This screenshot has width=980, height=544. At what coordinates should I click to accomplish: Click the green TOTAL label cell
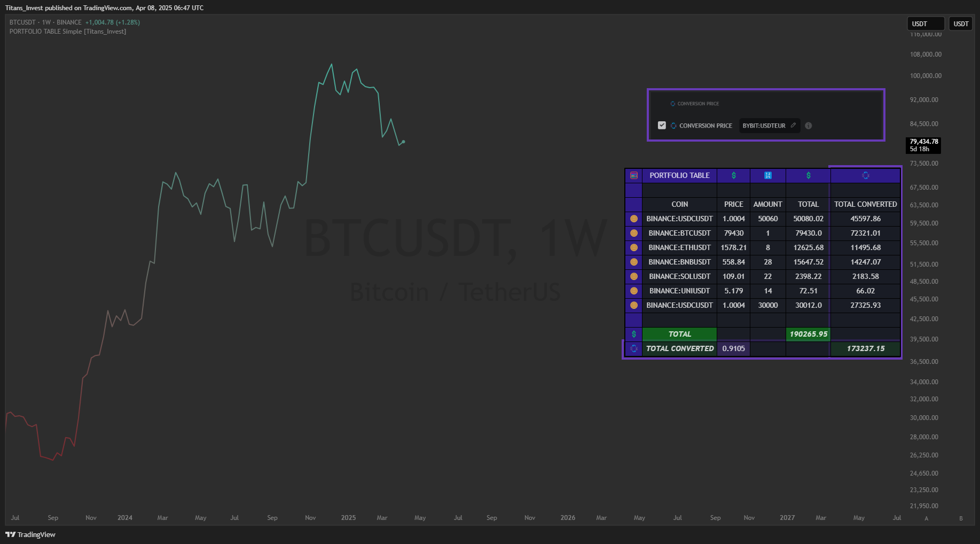pos(680,334)
